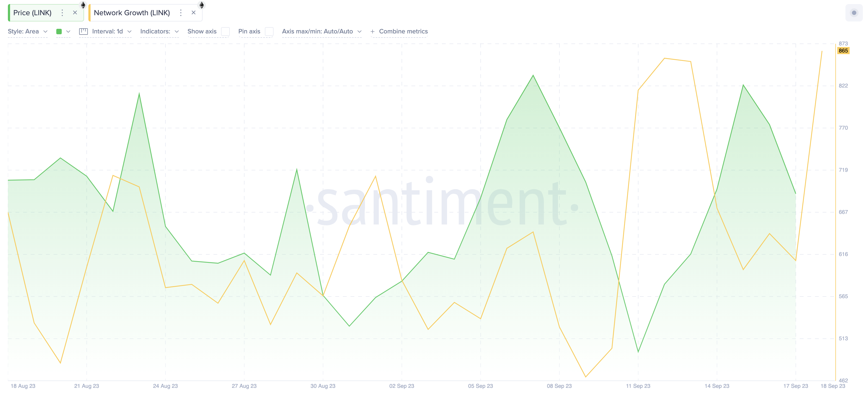Enable the Show axis checkbox
This screenshot has width=868, height=393.
225,32
